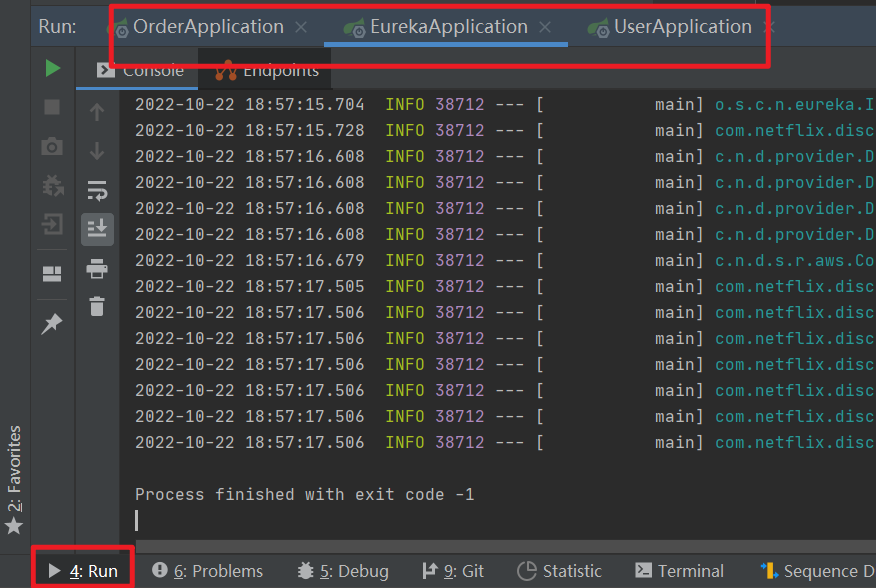The height and width of the screenshot is (588, 876).
Task: Open the Sequence Diagram tool window
Action: [x=817, y=571]
